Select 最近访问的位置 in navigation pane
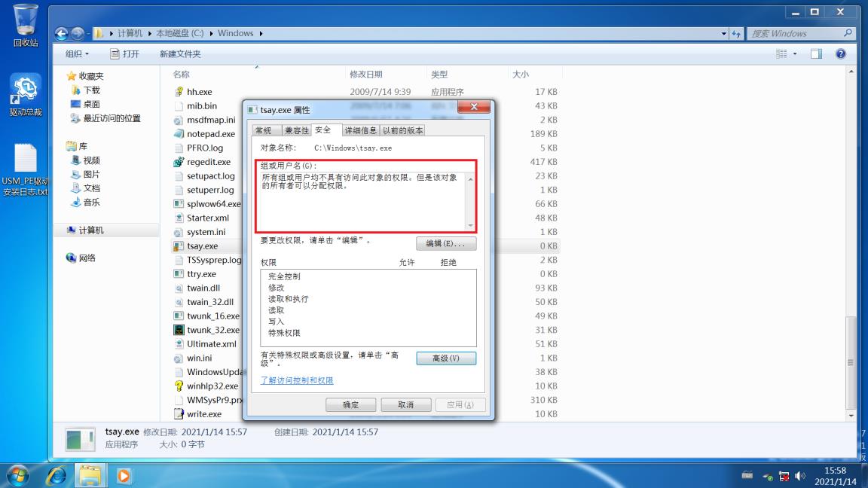The height and width of the screenshot is (488, 868). (x=105, y=118)
